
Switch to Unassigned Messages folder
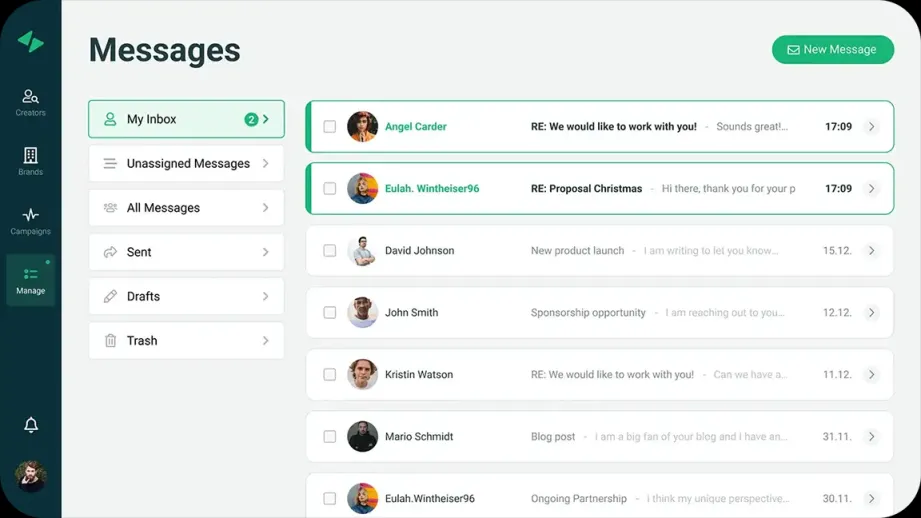pos(186,164)
